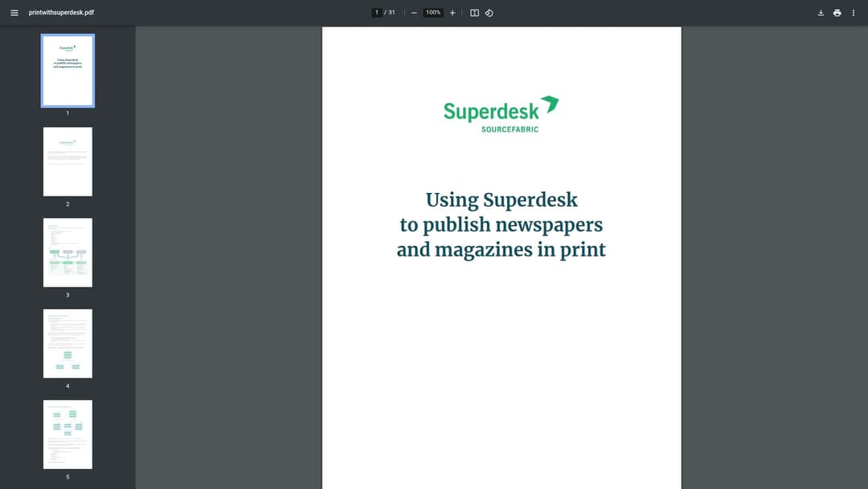This screenshot has width=868, height=489.
Task: Open the page 2 thumbnail
Action: point(68,162)
